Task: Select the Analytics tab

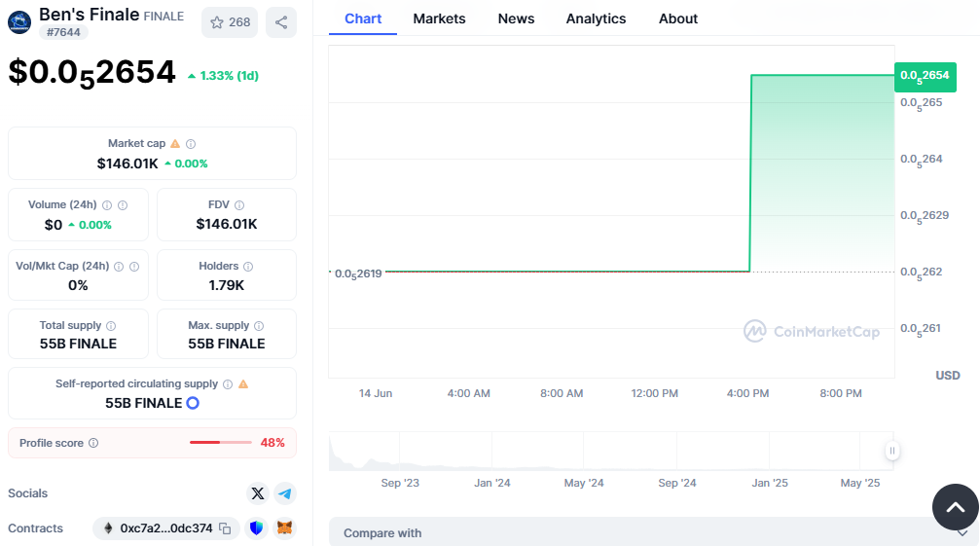Action: pyautogui.click(x=596, y=18)
